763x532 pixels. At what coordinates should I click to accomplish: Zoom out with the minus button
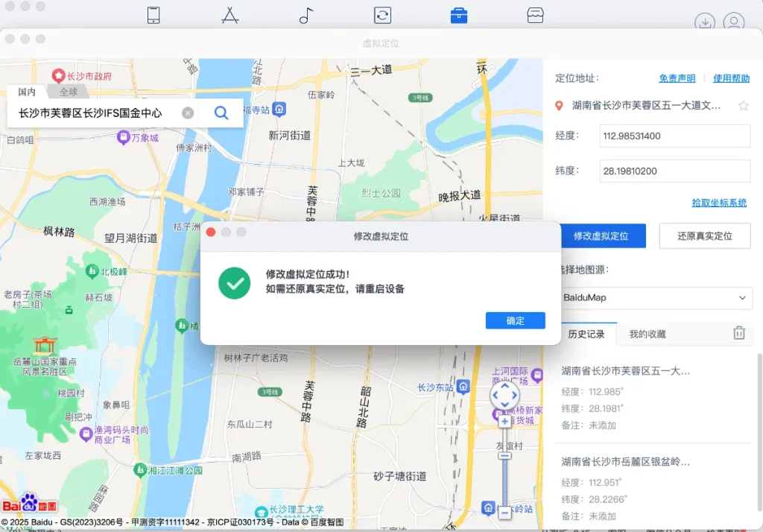(504, 512)
